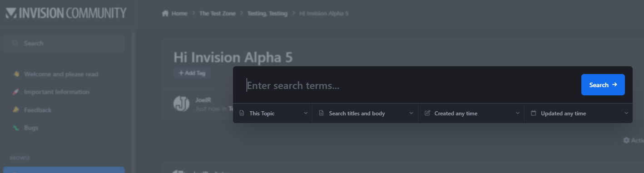This screenshot has width=644, height=173.
Task: Click the Feedback megaphone icon
Action: [x=16, y=110]
